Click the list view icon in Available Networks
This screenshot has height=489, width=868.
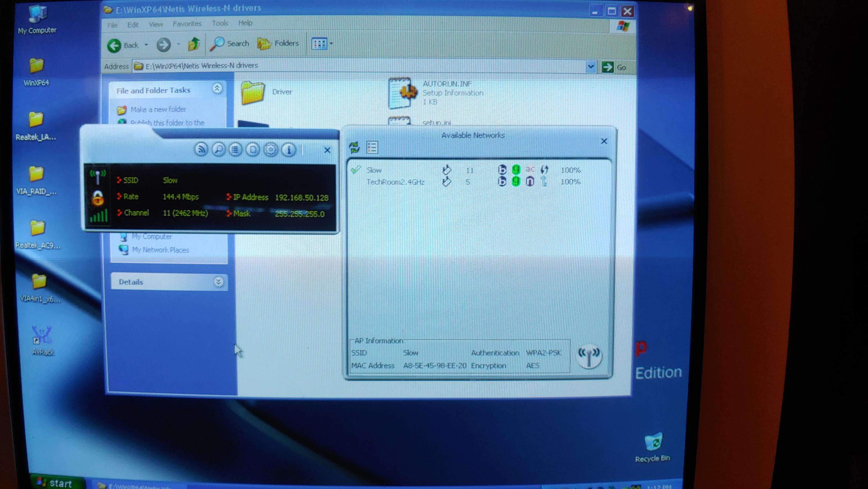click(372, 147)
